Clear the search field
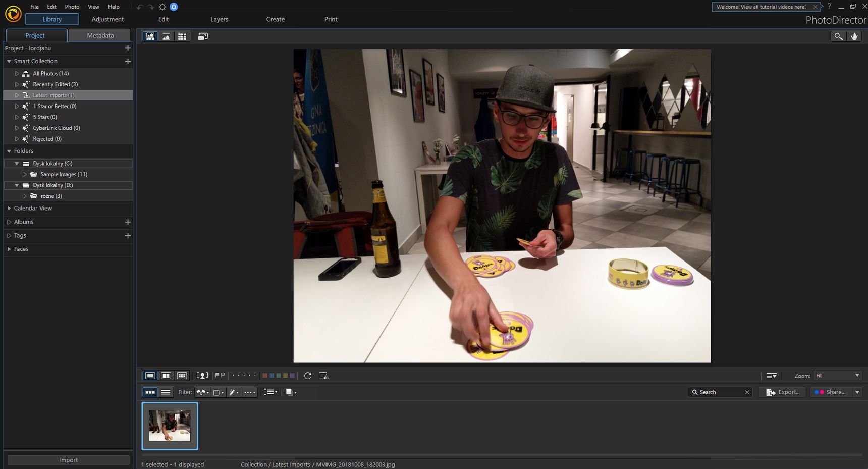Image resolution: width=868 pixels, height=469 pixels. pyautogui.click(x=747, y=392)
